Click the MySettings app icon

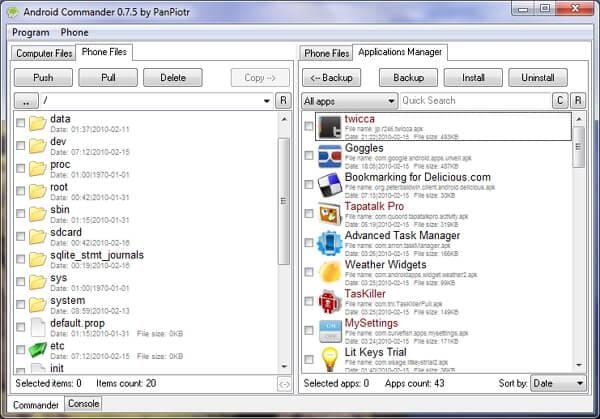coord(329,331)
